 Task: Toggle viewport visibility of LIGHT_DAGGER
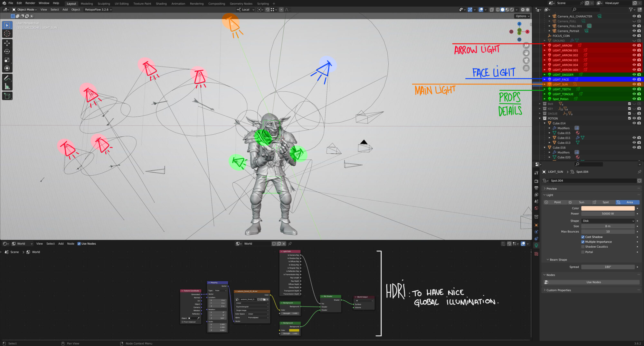(634, 75)
